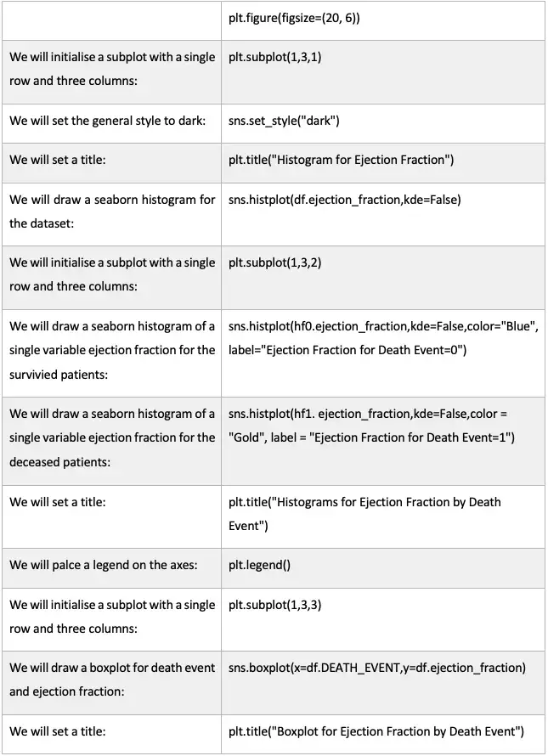
Task: Click "We will palce a legend on the axes" text
Action: pos(104,565)
